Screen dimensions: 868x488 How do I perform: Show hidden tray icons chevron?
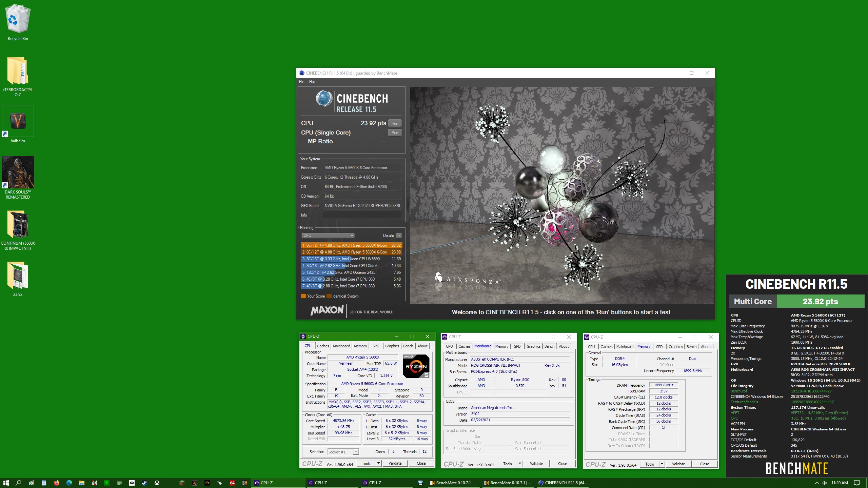(x=816, y=483)
